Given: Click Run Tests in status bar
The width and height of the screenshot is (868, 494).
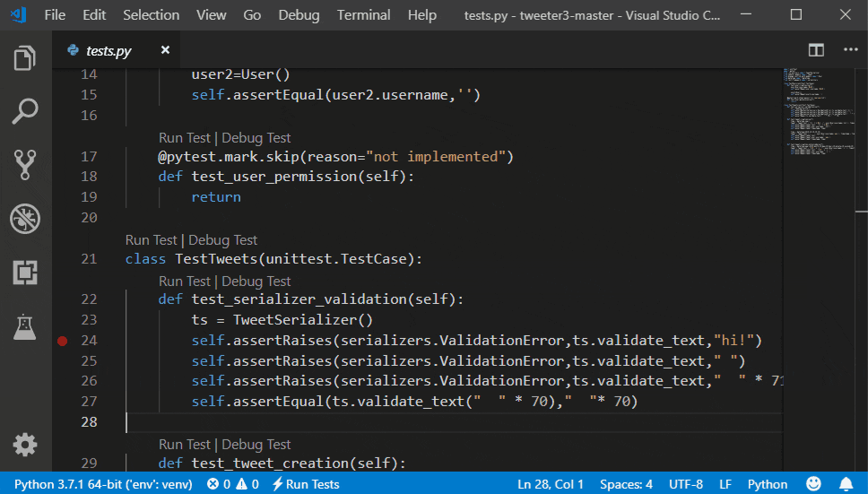Looking at the screenshot, I should (306, 484).
